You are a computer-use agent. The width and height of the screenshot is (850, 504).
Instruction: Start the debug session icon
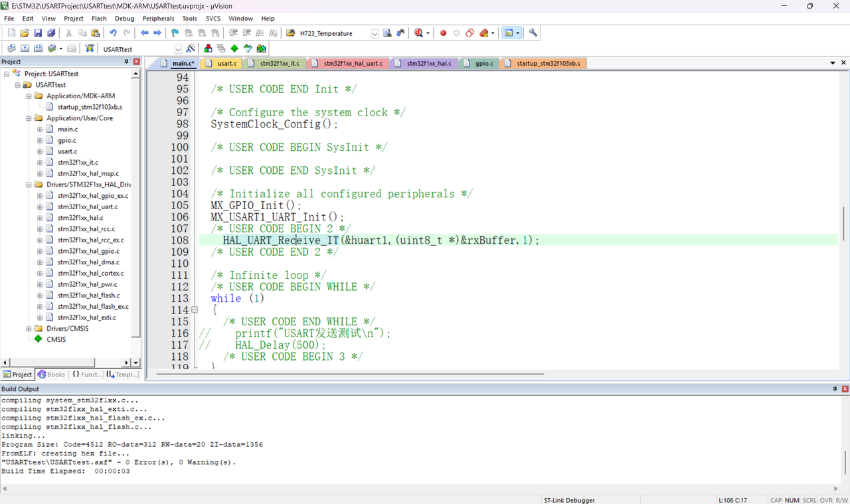pyautogui.click(x=418, y=33)
